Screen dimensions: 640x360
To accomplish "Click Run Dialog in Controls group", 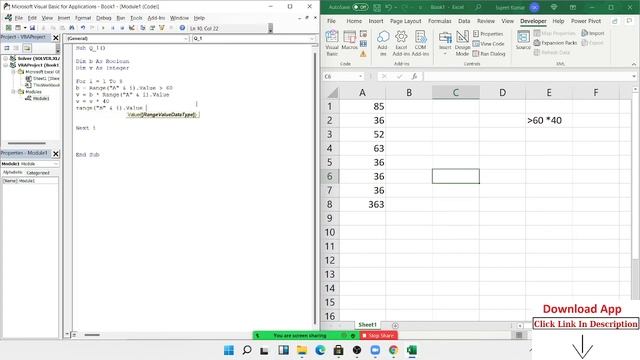I will click(x=489, y=53).
